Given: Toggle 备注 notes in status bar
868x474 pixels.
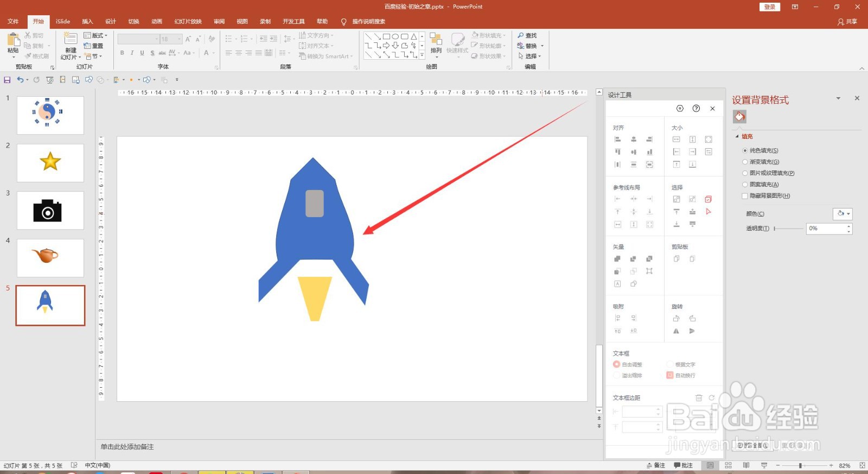Looking at the screenshot, I should click(656, 465).
